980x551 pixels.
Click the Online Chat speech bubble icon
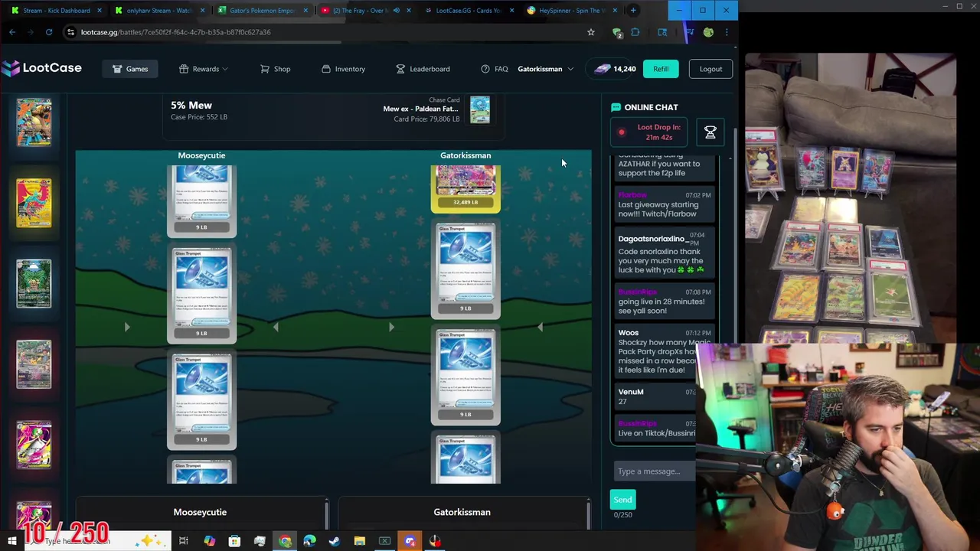616,107
